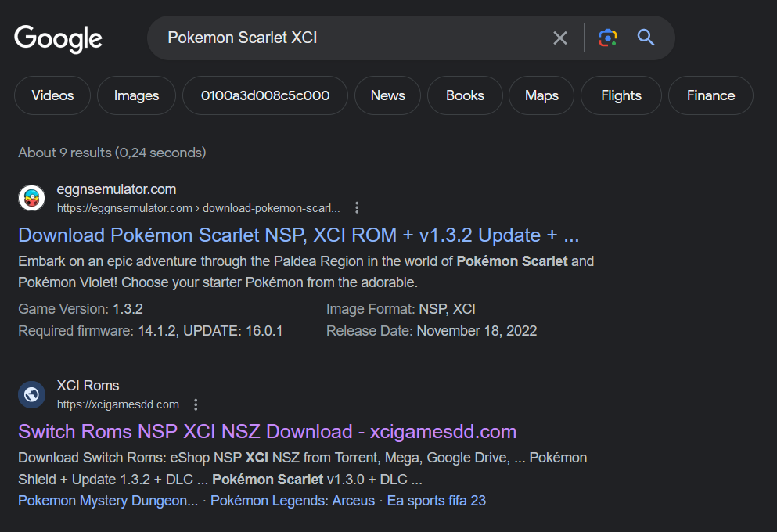Click the snippet starting with Download Switch Roms

[302, 469]
